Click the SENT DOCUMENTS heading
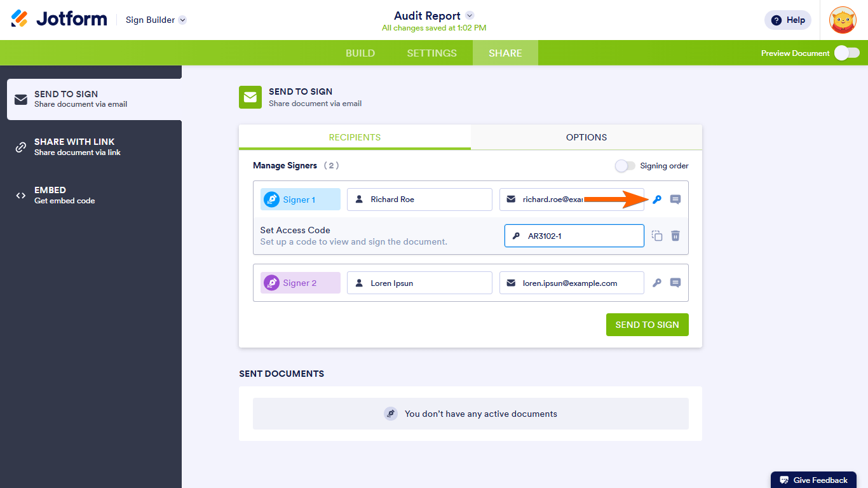 pyautogui.click(x=281, y=374)
